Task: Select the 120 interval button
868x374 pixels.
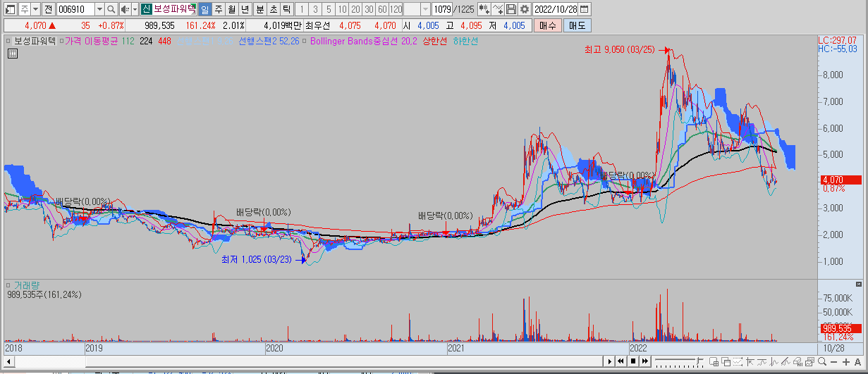Action: (x=396, y=9)
